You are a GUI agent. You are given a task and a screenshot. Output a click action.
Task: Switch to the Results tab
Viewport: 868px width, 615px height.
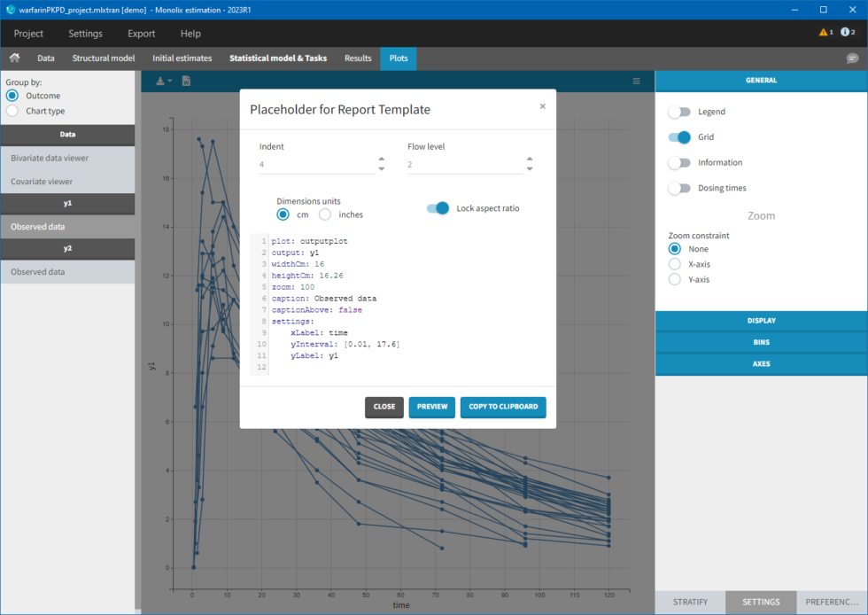358,58
